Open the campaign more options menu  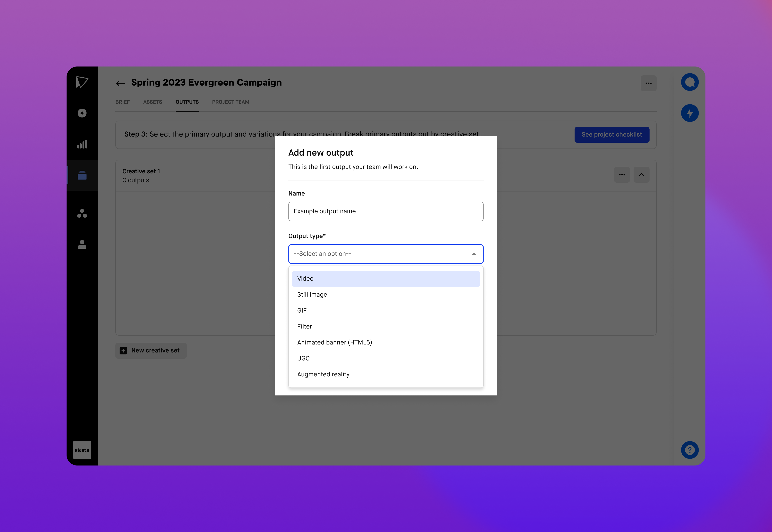pos(648,83)
